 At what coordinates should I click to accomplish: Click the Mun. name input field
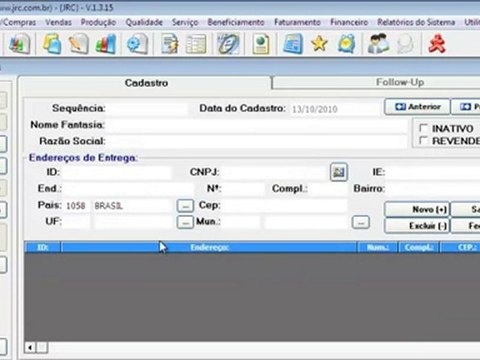[306, 222]
